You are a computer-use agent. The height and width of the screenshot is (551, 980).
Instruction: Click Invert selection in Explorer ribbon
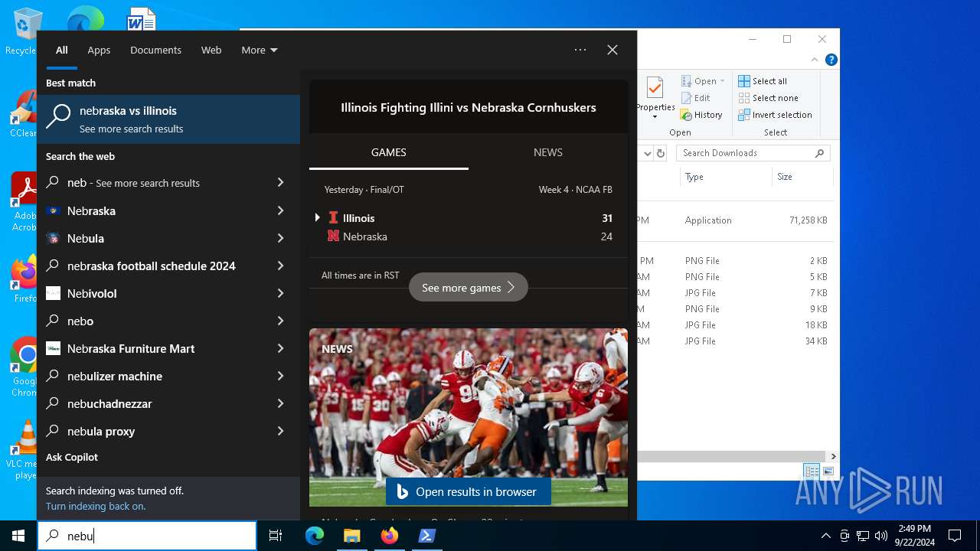(x=776, y=115)
